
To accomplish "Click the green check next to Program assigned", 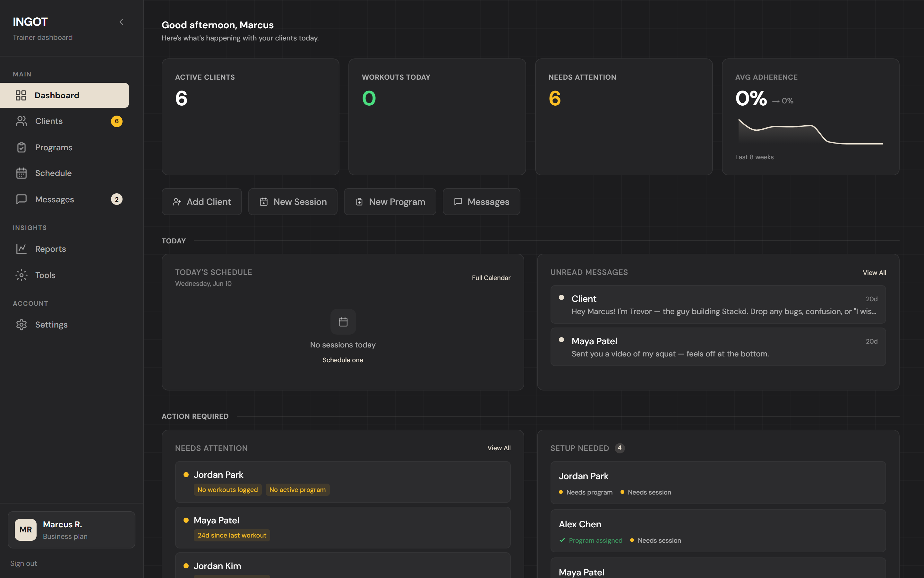I will [x=562, y=540].
